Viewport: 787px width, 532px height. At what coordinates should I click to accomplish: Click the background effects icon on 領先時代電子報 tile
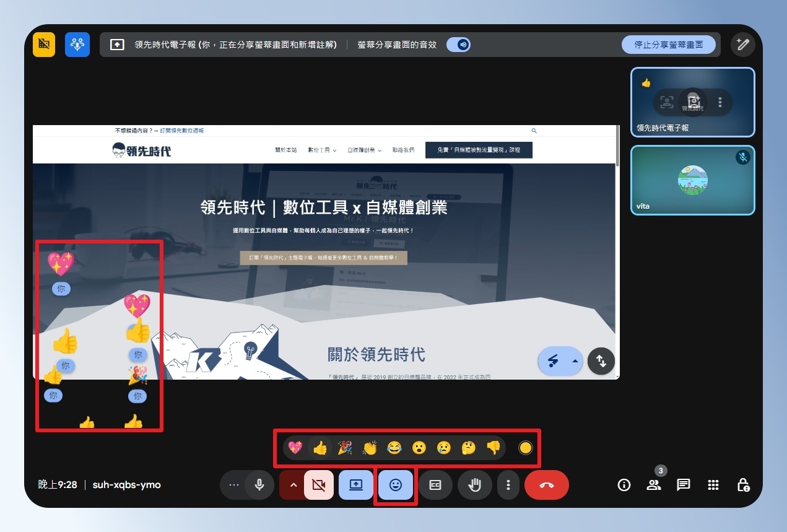click(x=694, y=102)
